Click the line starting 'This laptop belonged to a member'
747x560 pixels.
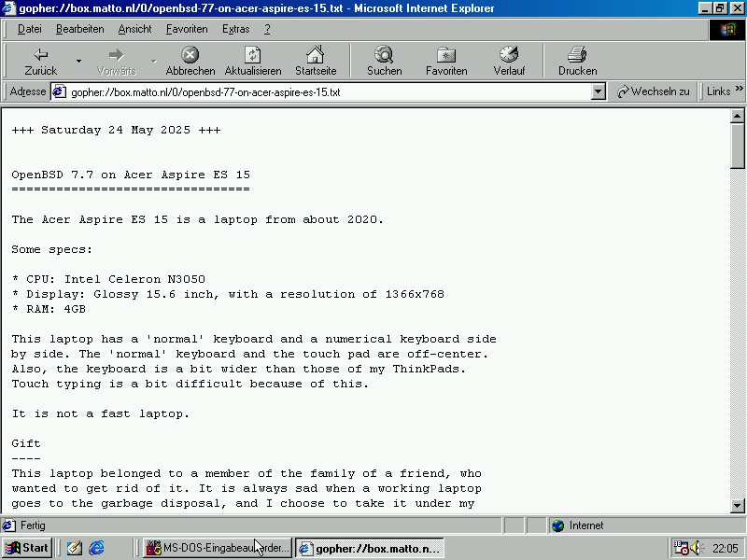tap(247, 474)
